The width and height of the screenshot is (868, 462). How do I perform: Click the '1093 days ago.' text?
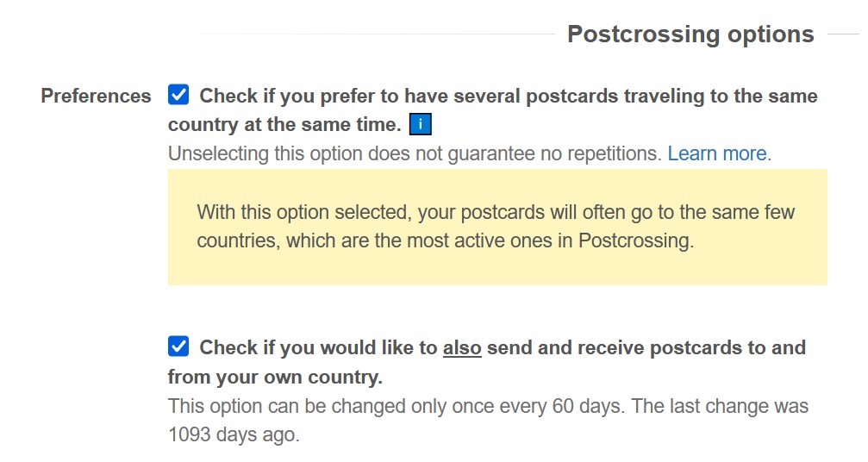pyautogui.click(x=234, y=435)
